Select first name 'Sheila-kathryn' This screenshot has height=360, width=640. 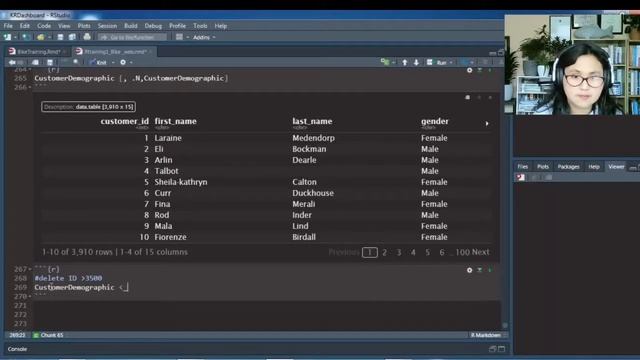pos(181,182)
